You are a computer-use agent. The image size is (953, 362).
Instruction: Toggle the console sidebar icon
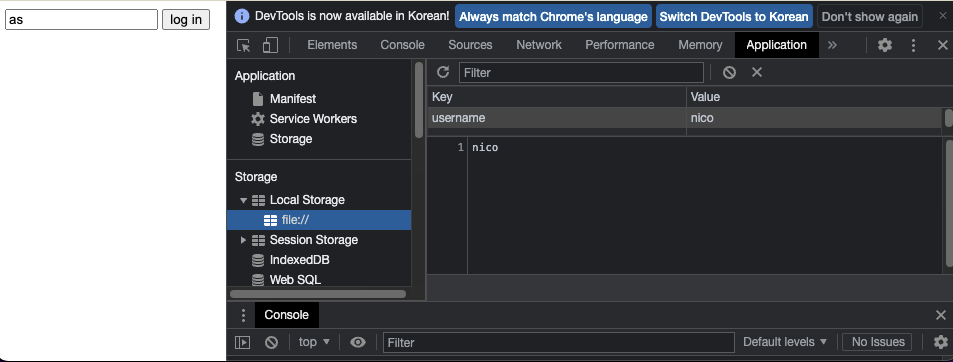tap(243, 342)
